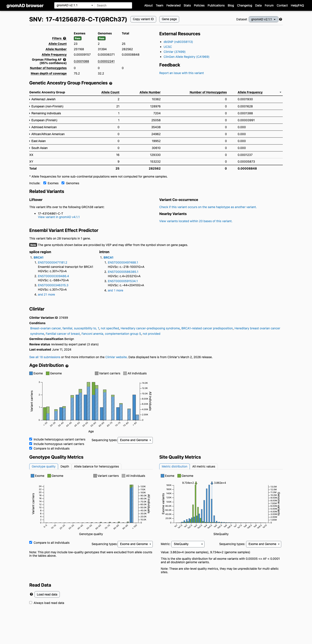312x644 pixels.
Task: Click ClinGen Allele Registry (CA1969) link
Action: pyautogui.click(x=186, y=57)
